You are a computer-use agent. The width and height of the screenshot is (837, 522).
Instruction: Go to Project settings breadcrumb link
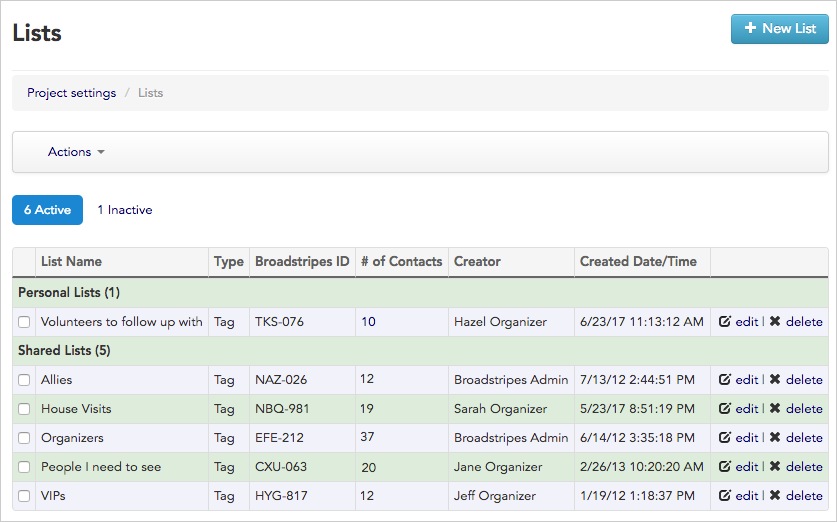pyautogui.click(x=72, y=93)
